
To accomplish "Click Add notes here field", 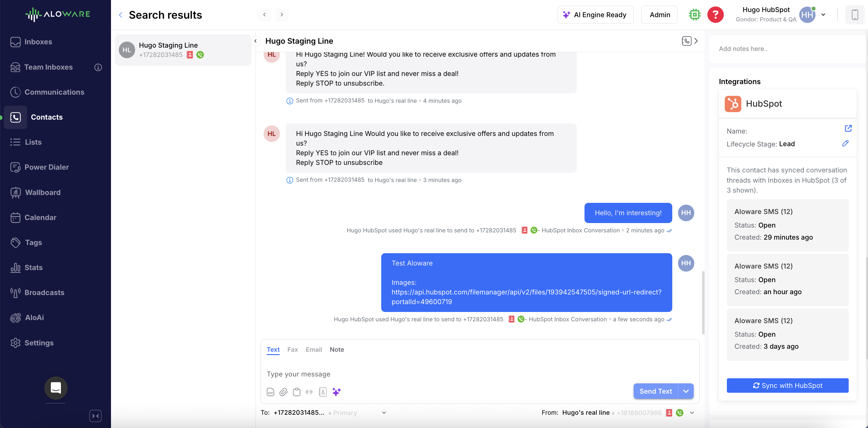I will 787,49.
